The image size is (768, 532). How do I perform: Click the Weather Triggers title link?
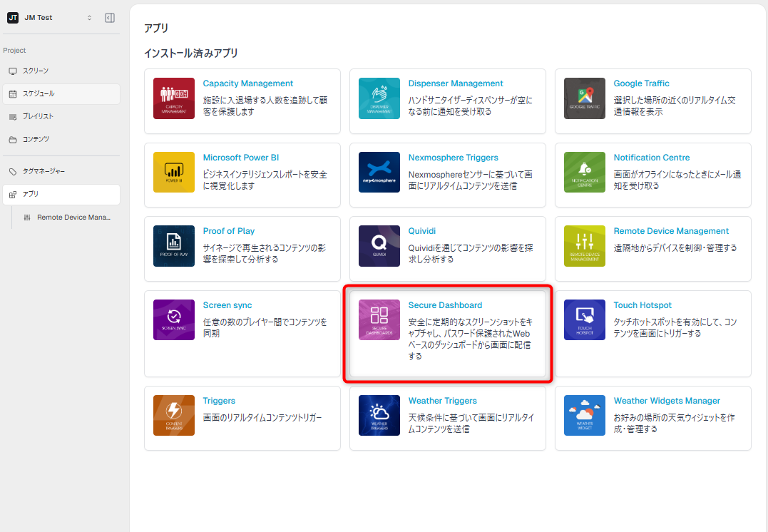tap(442, 400)
